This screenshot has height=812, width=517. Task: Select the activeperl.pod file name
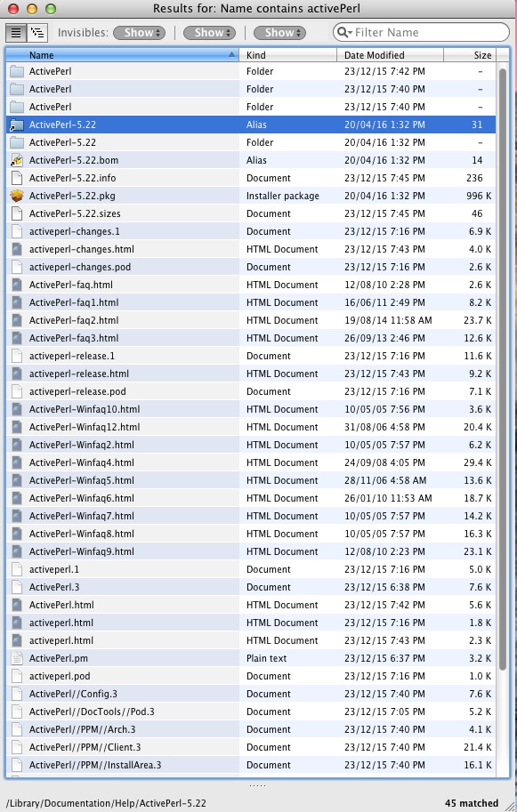[x=60, y=676]
